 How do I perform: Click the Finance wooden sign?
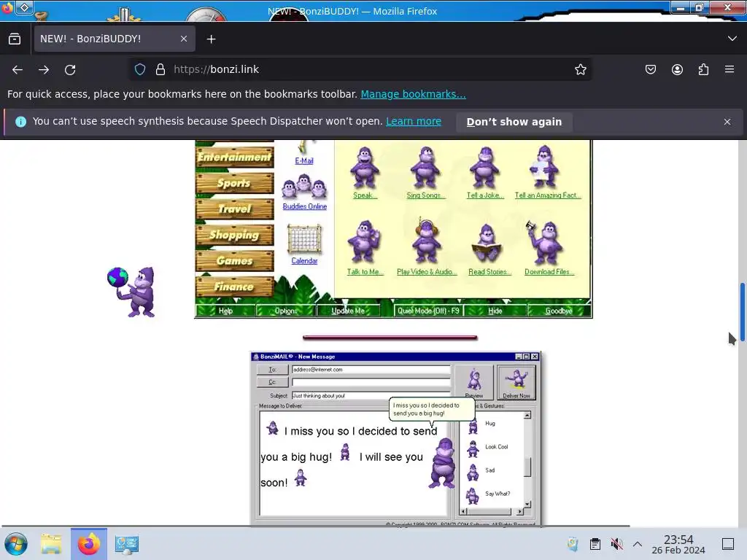(x=234, y=287)
